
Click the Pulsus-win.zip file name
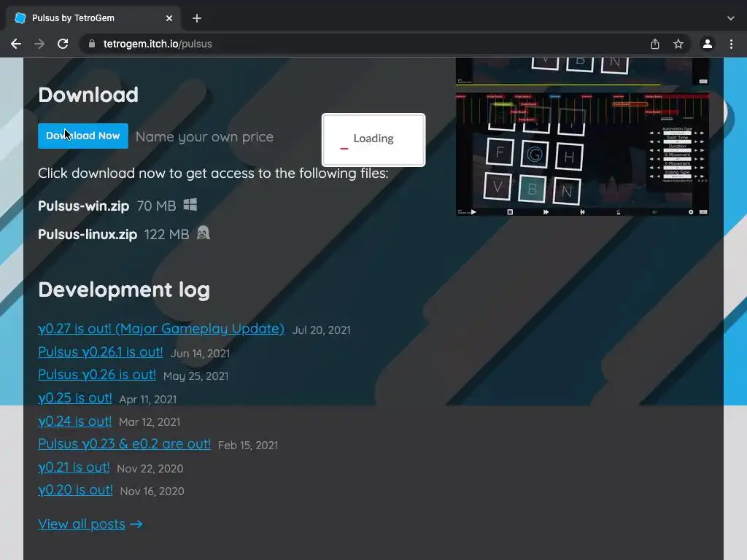point(84,206)
